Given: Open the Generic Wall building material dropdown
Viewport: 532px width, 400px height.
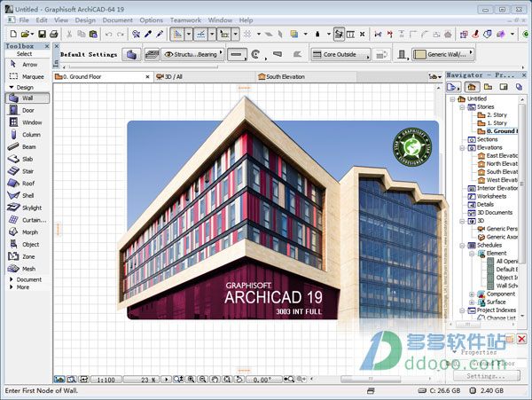Looking at the screenshot, I should [442, 54].
